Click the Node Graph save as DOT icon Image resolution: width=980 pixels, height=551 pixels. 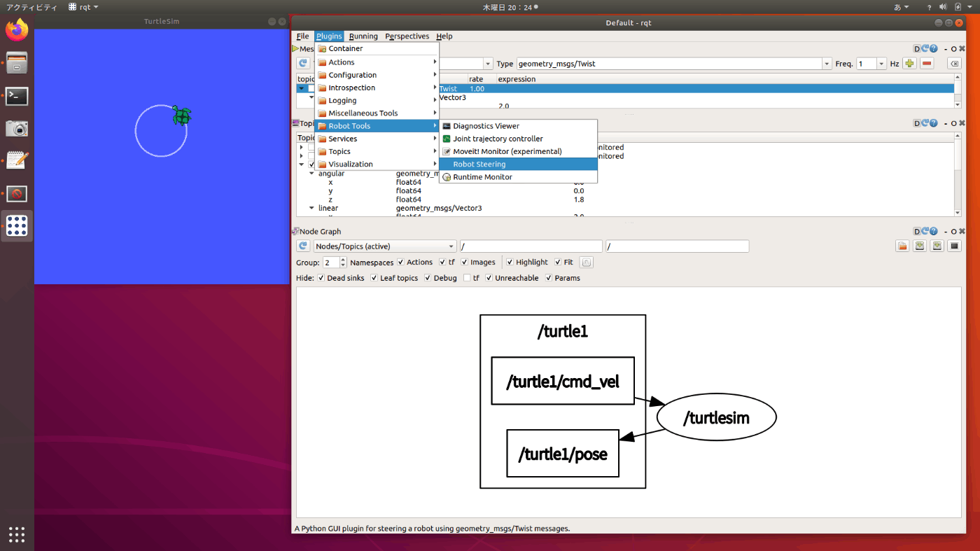920,246
